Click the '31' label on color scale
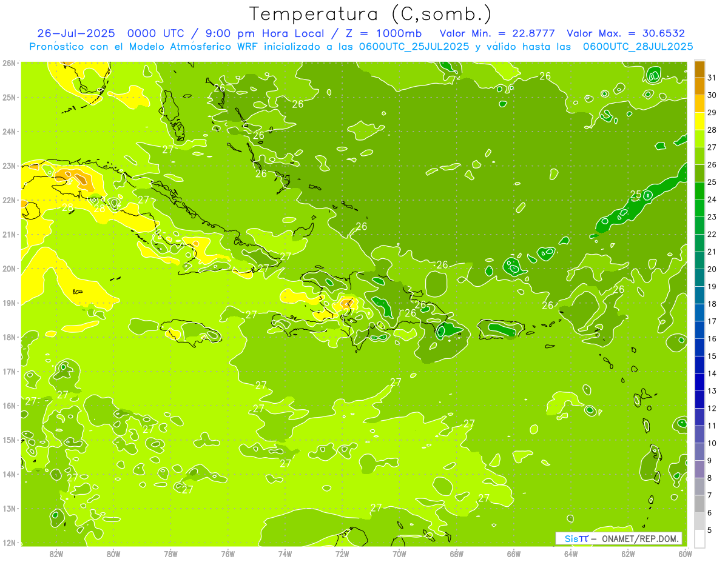Screen dimensions: 728x562 (712, 78)
